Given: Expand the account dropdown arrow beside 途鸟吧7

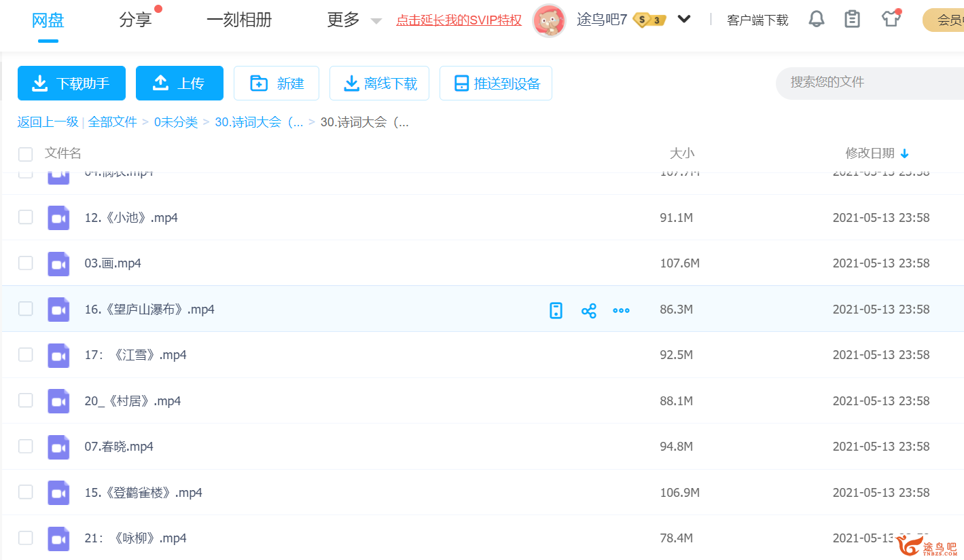Looking at the screenshot, I should (x=684, y=20).
